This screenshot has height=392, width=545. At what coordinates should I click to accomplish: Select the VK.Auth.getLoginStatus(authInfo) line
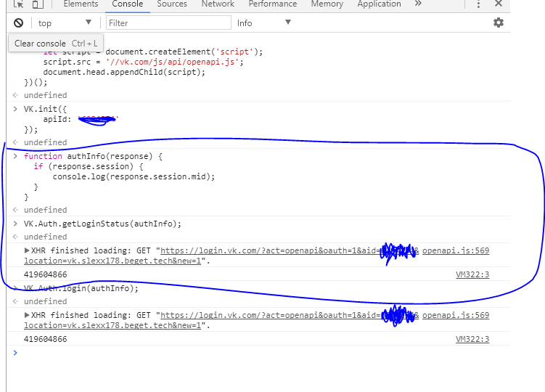pos(102,224)
